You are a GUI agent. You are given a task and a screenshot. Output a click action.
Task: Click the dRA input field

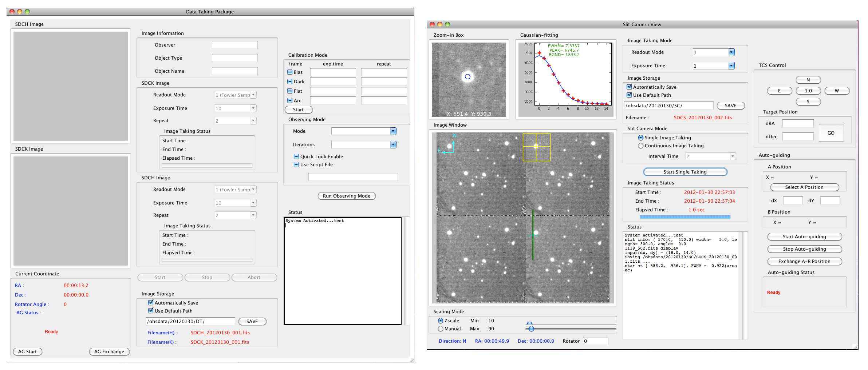pyautogui.click(x=798, y=123)
